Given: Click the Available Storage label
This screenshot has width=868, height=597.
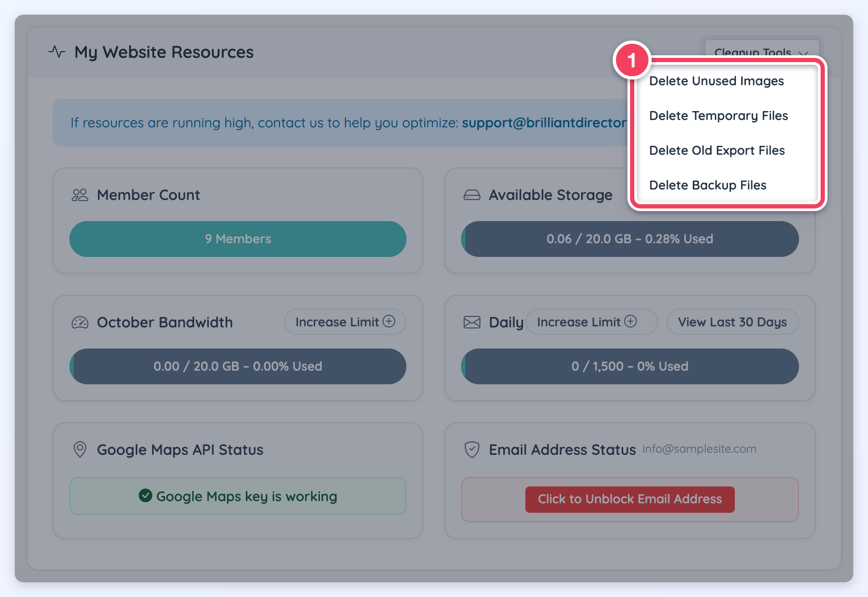Looking at the screenshot, I should 551,195.
